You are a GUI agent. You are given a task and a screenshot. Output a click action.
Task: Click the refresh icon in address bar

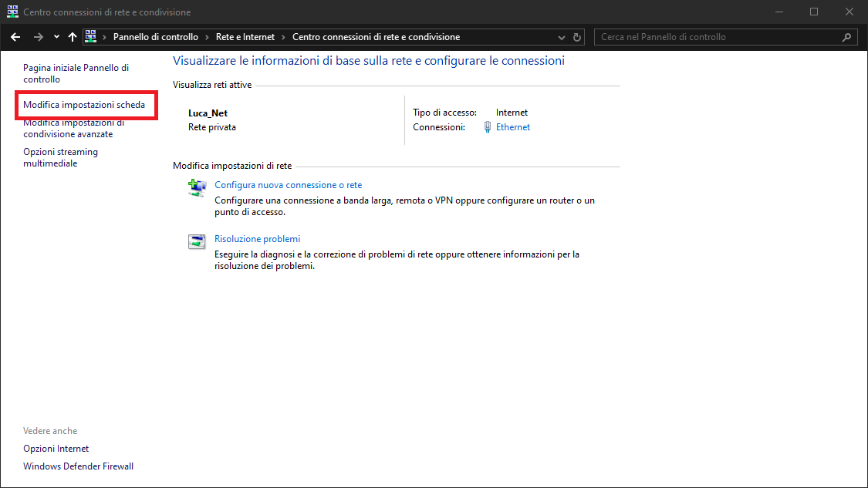tap(577, 37)
